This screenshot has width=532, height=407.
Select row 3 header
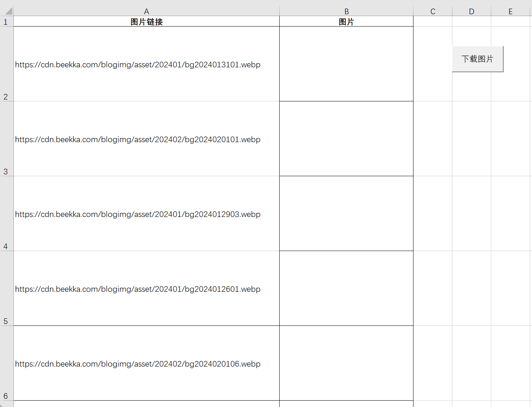tap(7, 139)
